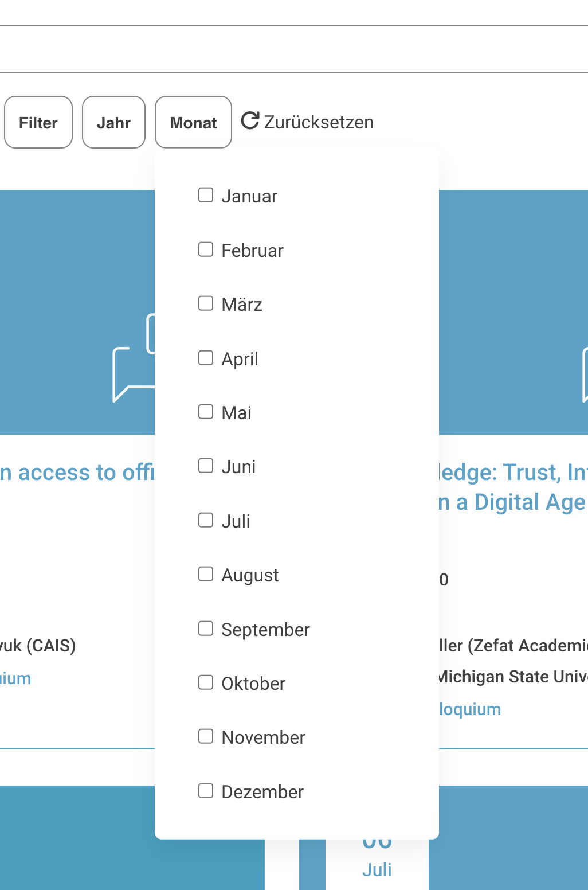Enable the Juli checkbox in the list
Image resolution: width=588 pixels, height=890 pixels.
(206, 520)
